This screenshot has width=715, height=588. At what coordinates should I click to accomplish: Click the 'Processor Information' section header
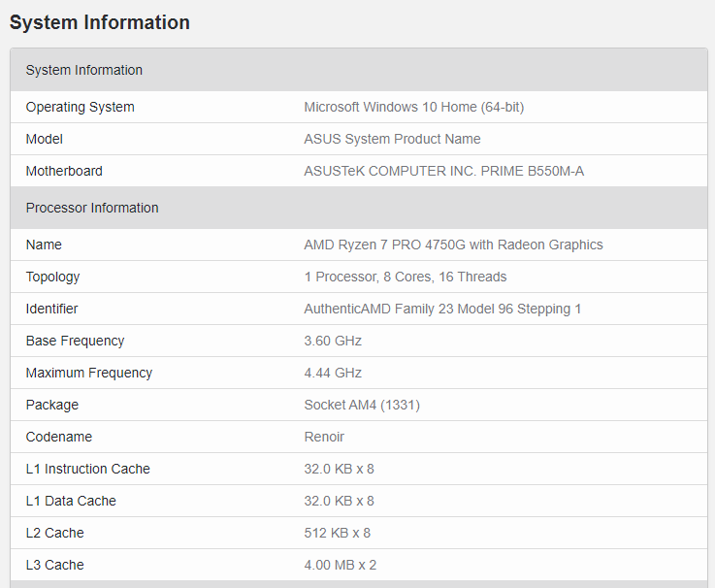click(359, 208)
